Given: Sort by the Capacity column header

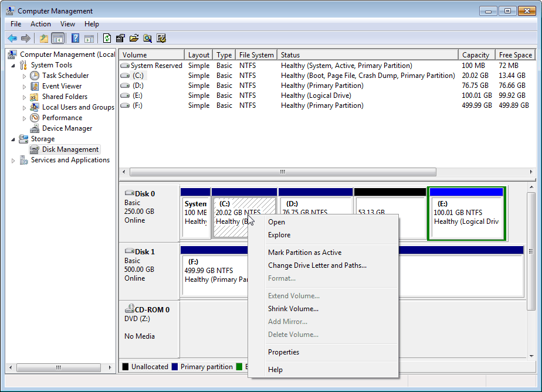Looking at the screenshot, I should [477, 55].
